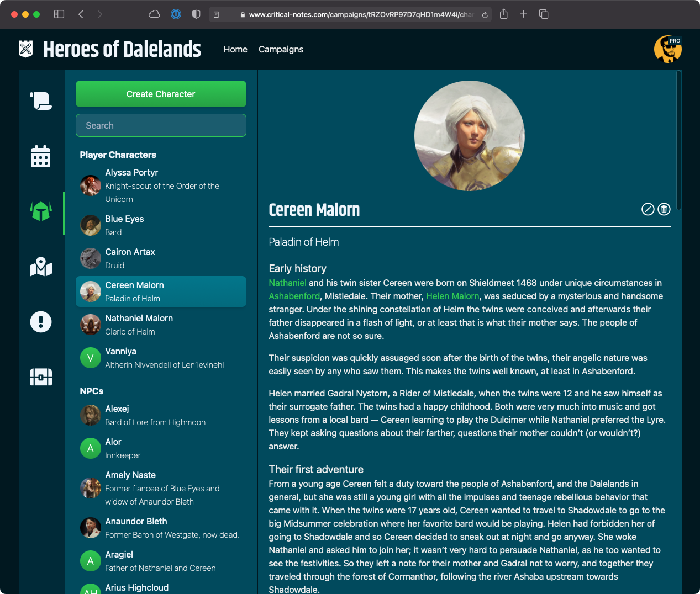The height and width of the screenshot is (594, 700).
Task: Open the map locations icon
Action: [x=41, y=266]
